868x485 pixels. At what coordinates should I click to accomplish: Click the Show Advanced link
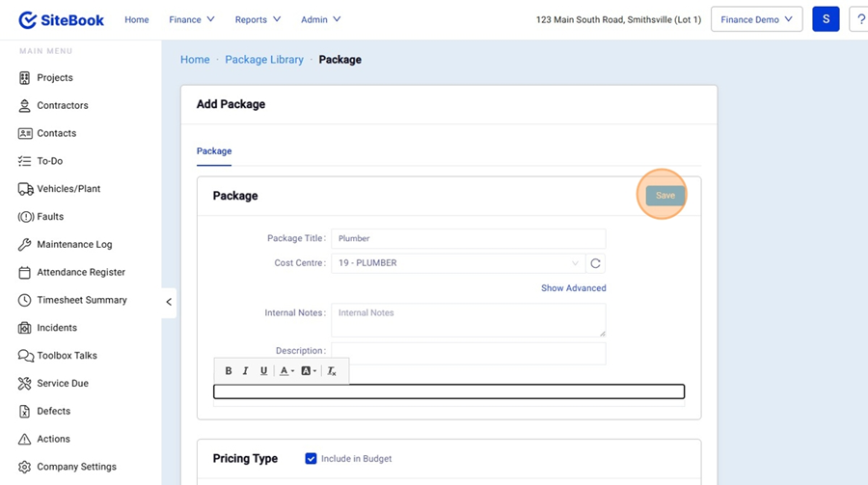[x=573, y=288]
